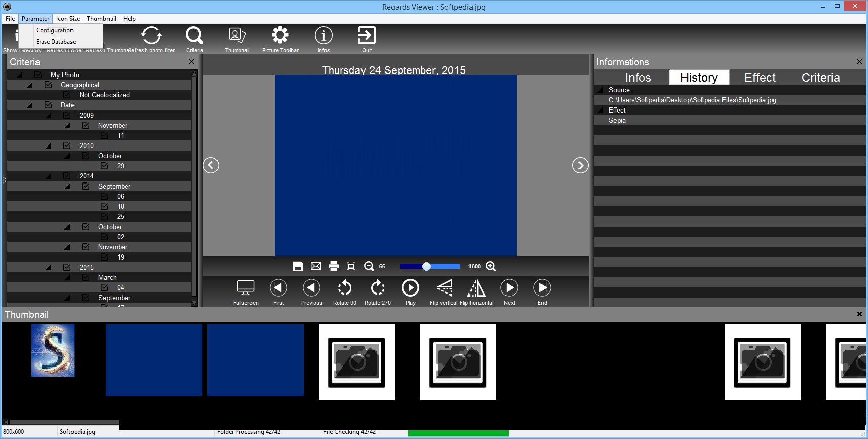The height and width of the screenshot is (439, 868).
Task: Switch to the Effect tab
Action: [x=760, y=78]
